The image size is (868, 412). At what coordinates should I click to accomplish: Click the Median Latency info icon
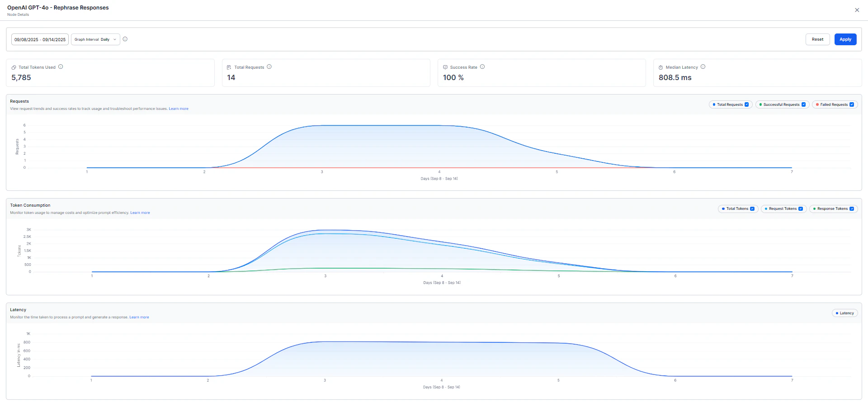click(703, 66)
